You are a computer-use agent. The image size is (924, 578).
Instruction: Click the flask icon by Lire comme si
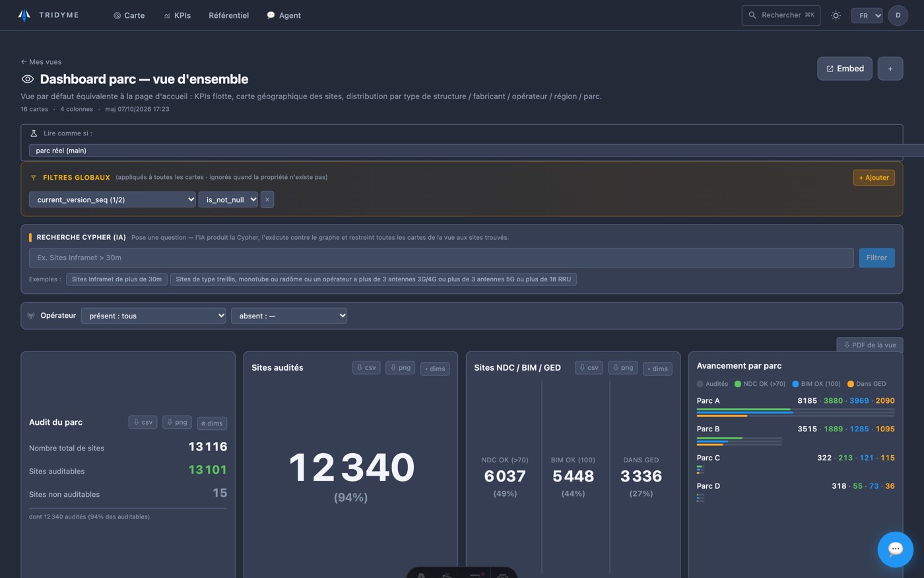point(34,133)
